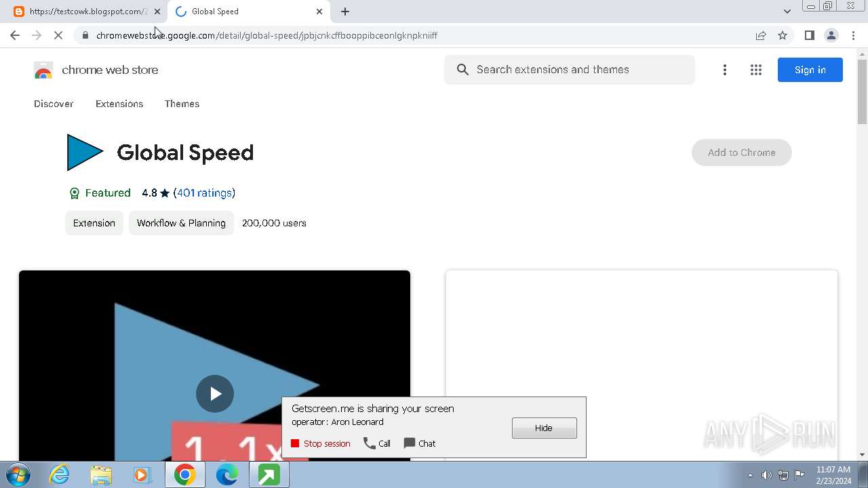This screenshot has width=868, height=488.
Task: Click the Search extensions and themes field
Action: point(570,70)
